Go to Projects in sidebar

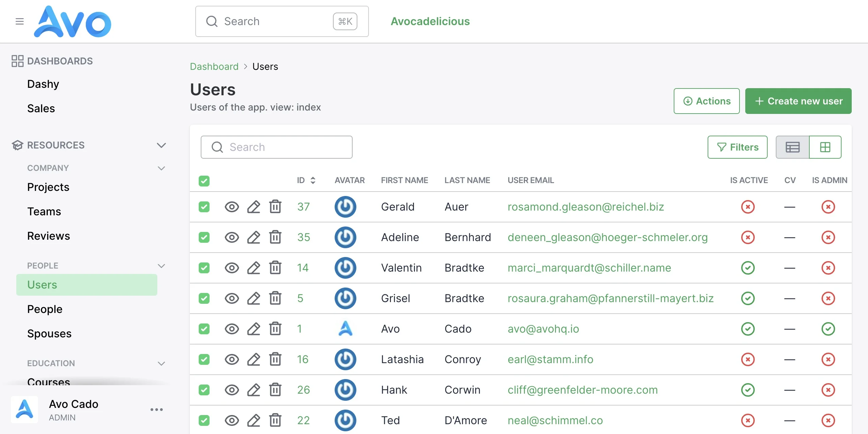(x=48, y=187)
